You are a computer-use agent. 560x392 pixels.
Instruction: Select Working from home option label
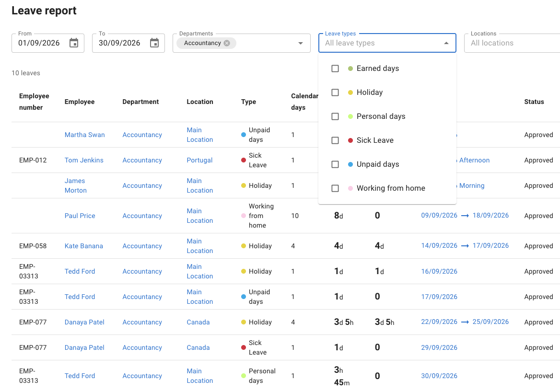(391, 188)
